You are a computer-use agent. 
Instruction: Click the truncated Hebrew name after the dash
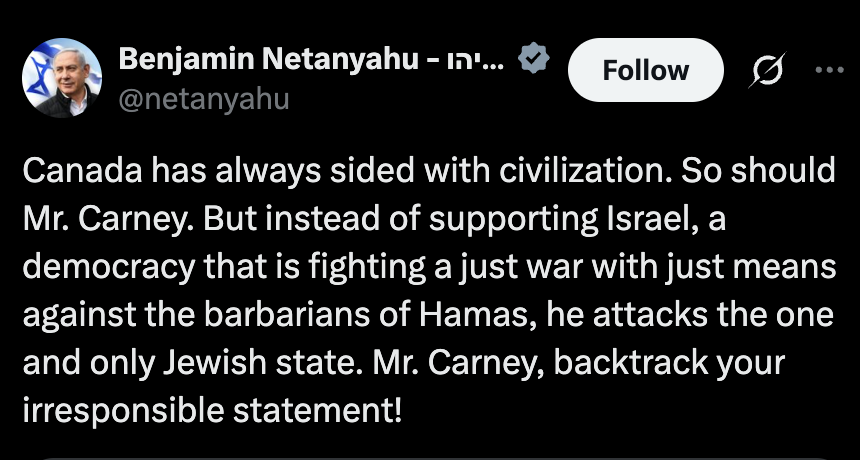click(x=476, y=62)
